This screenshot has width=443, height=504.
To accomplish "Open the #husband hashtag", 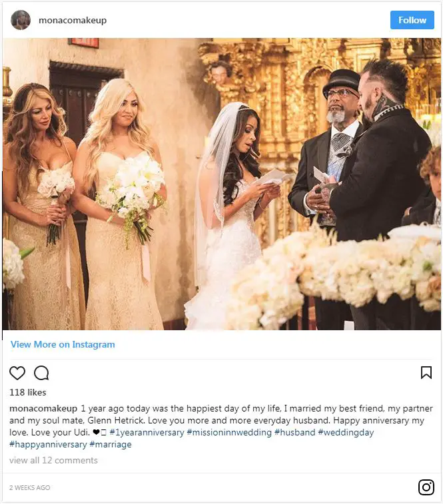I will (x=294, y=432).
